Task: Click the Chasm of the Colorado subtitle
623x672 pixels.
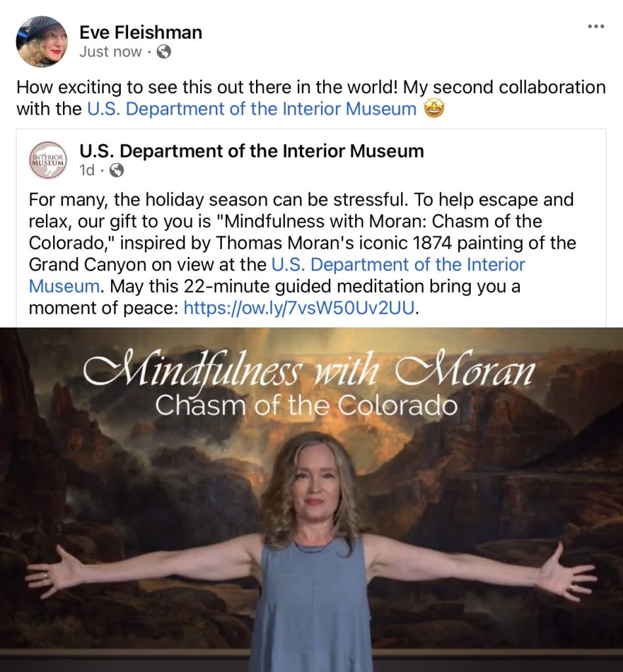Action: [x=306, y=405]
